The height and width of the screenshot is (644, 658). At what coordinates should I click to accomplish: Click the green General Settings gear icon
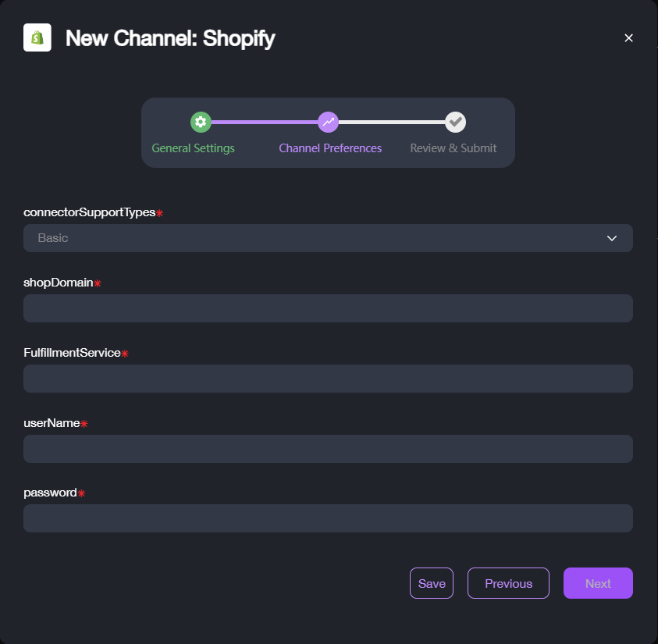(201, 122)
